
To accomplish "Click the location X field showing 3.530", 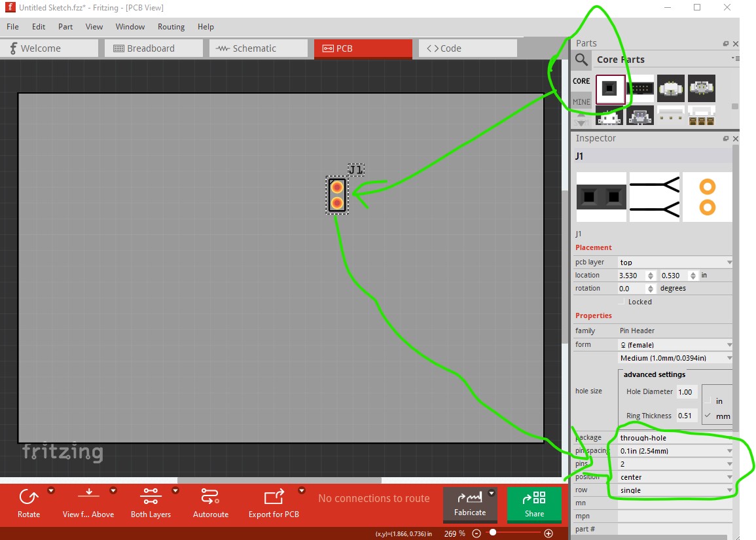I will pos(632,276).
